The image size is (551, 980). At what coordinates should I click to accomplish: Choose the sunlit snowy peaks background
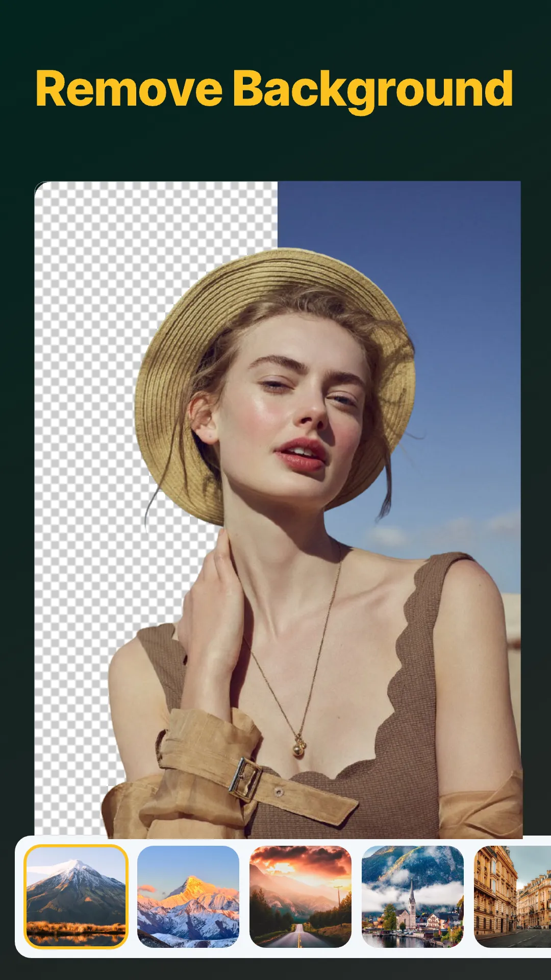pos(188,897)
